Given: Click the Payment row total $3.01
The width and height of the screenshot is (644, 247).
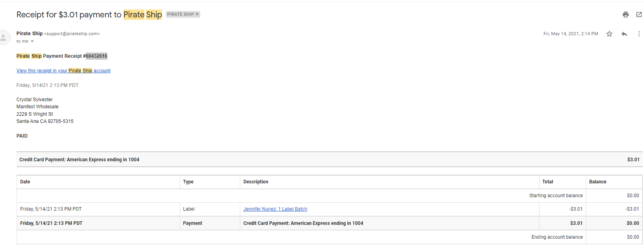Looking at the screenshot, I should coord(576,223).
